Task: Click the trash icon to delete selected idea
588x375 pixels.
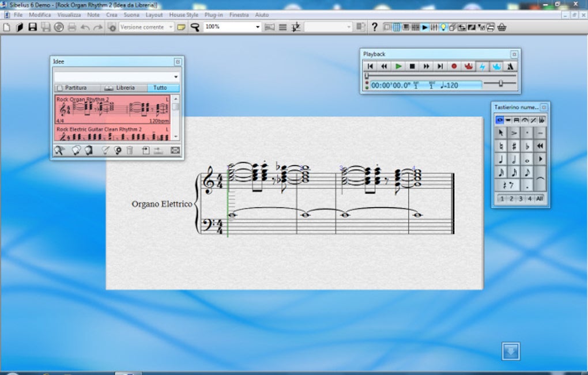Action: point(130,150)
